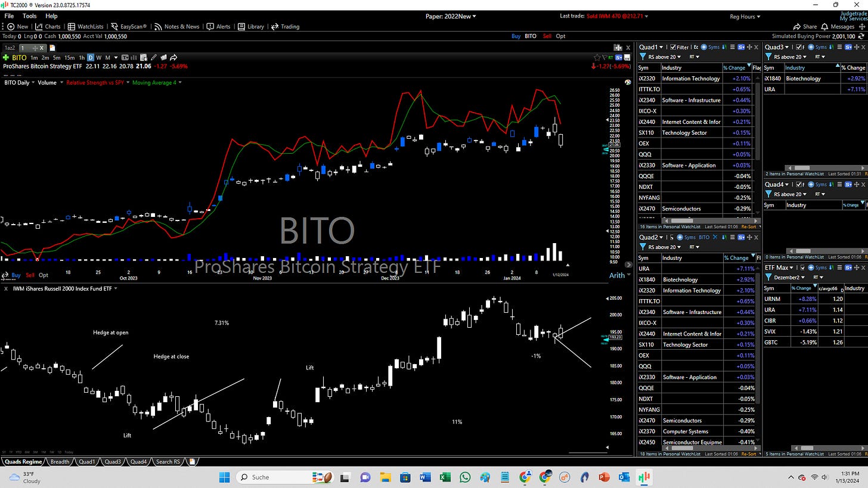
Task: Click the Share icon in top right
Action: pos(805,26)
